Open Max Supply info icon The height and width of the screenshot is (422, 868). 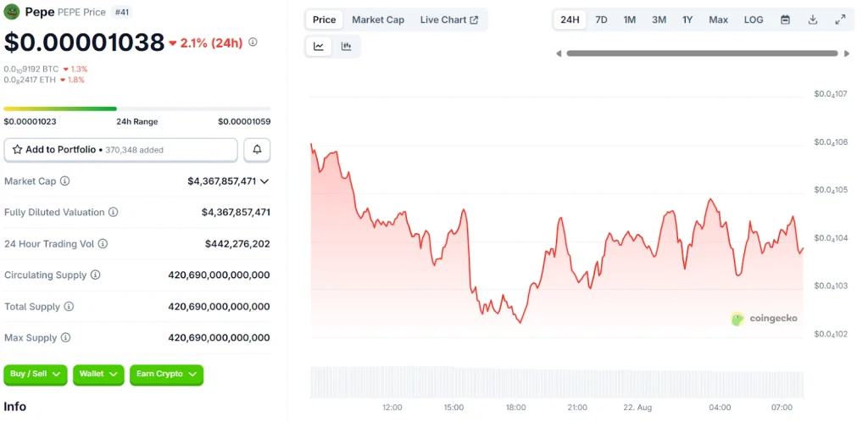65,337
